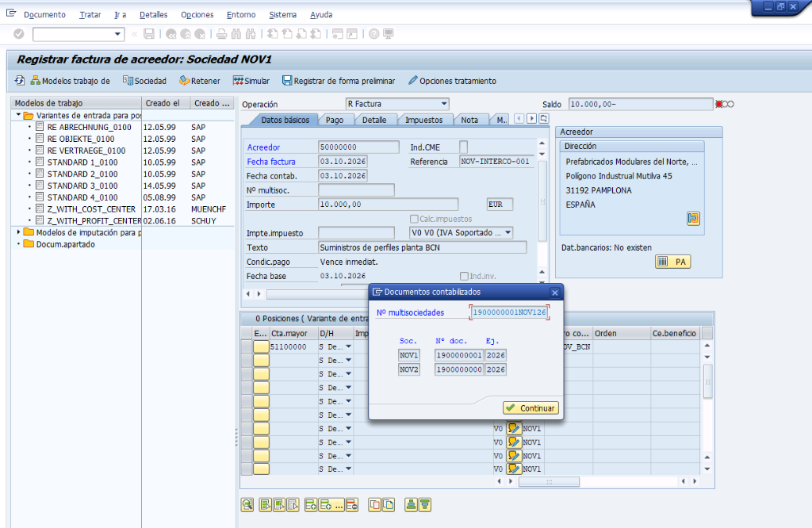Click the Create New Session icon
The image size is (812, 528).
tap(338, 34)
